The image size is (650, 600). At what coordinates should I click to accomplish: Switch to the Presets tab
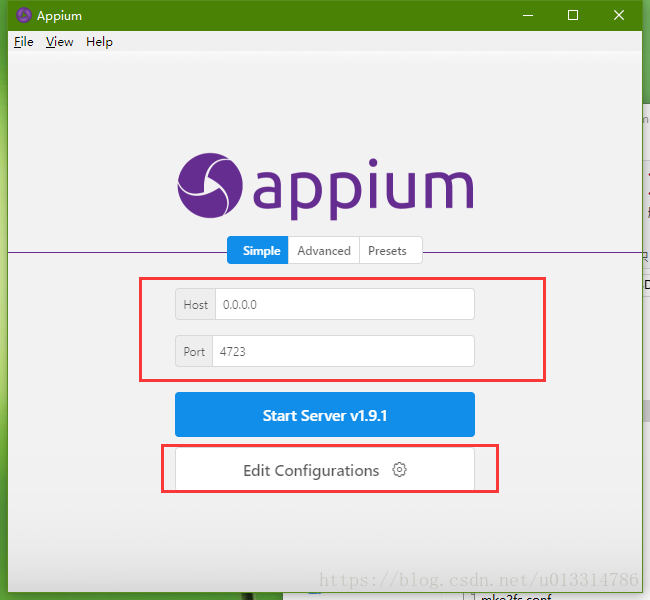pos(391,250)
